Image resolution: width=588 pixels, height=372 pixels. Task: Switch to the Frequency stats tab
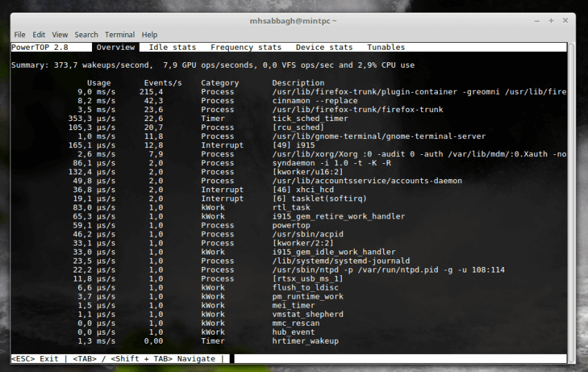pos(246,47)
